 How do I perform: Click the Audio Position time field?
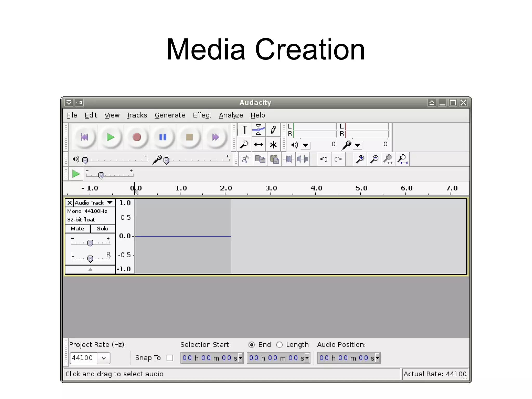[349, 358]
